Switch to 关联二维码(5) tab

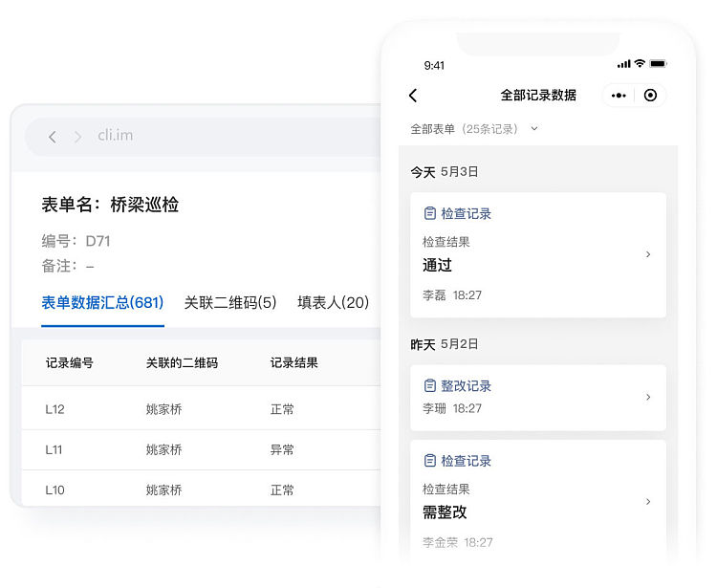[x=229, y=303]
